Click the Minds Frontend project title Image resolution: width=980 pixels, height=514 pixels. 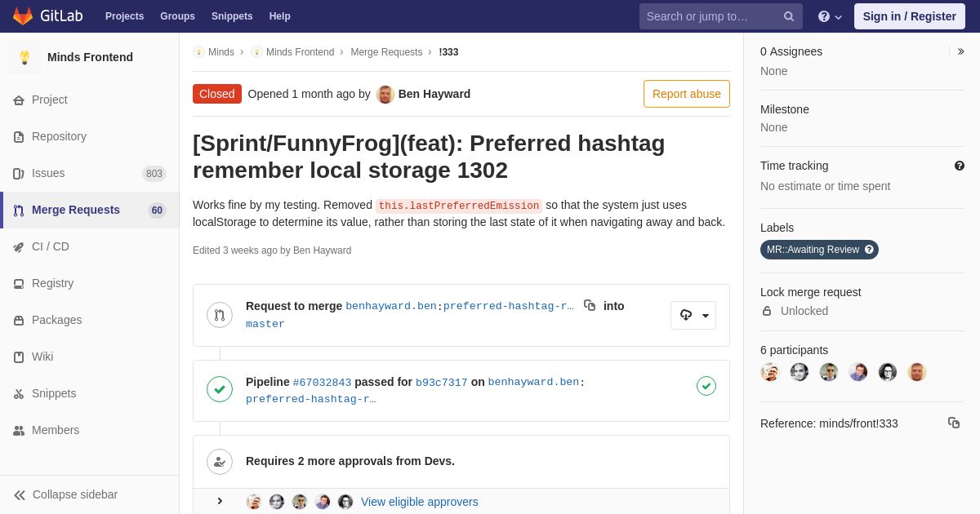pyautogui.click(x=90, y=57)
